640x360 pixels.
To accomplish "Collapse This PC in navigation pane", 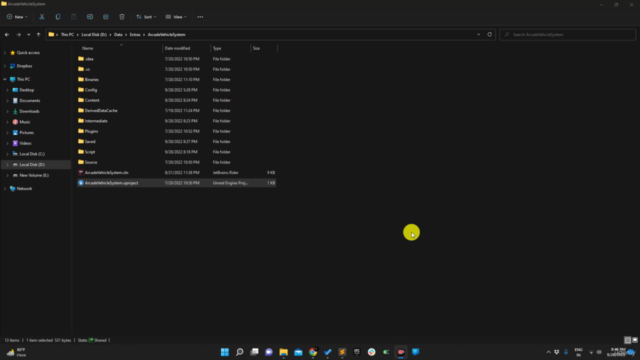I will 5,79.
